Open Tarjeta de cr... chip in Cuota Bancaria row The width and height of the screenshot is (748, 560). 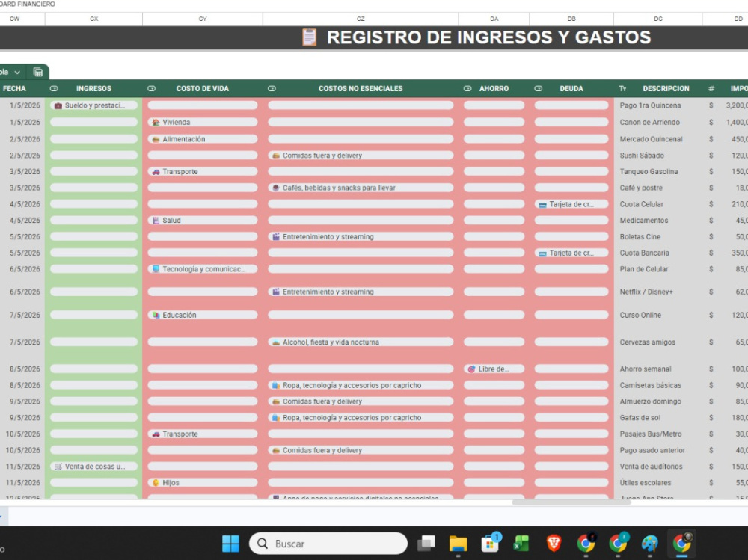571,253
